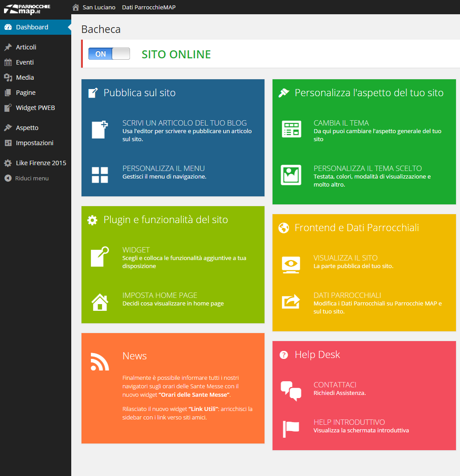Click the globe icon beside Frontend e Dati Parrocchiali

pos(284,228)
